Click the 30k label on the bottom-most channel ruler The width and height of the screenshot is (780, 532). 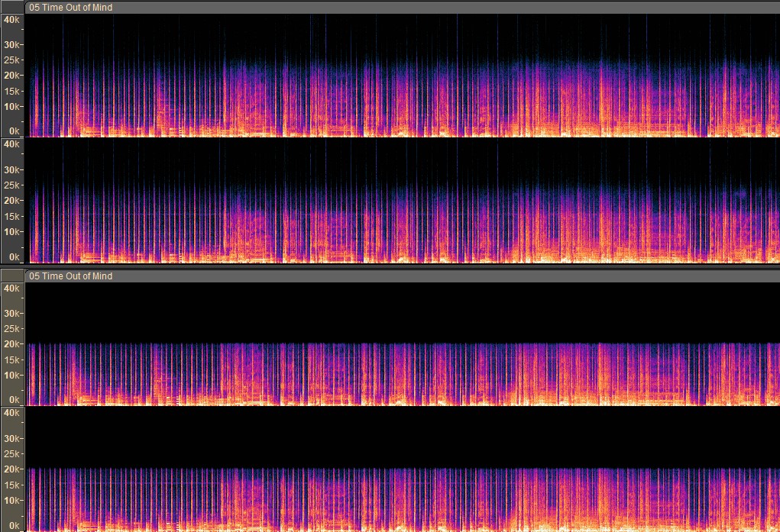[11, 439]
